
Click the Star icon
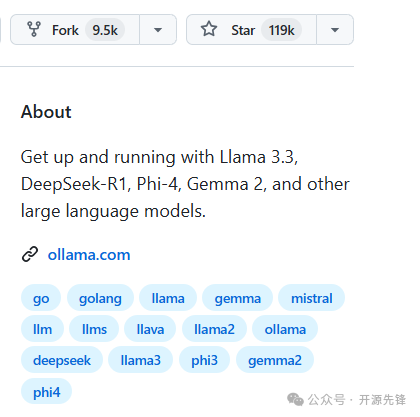click(209, 29)
